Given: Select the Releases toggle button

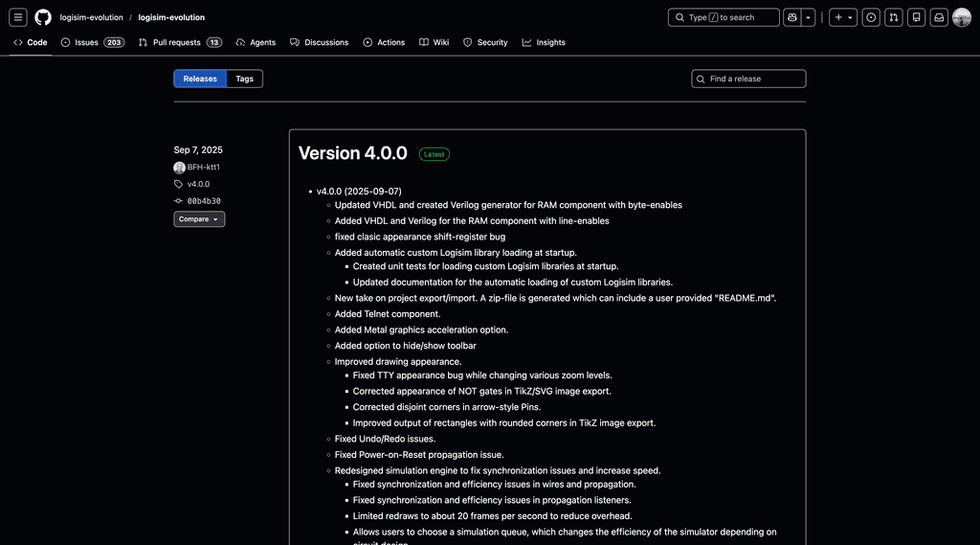Looking at the screenshot, I should pos(200,79).
